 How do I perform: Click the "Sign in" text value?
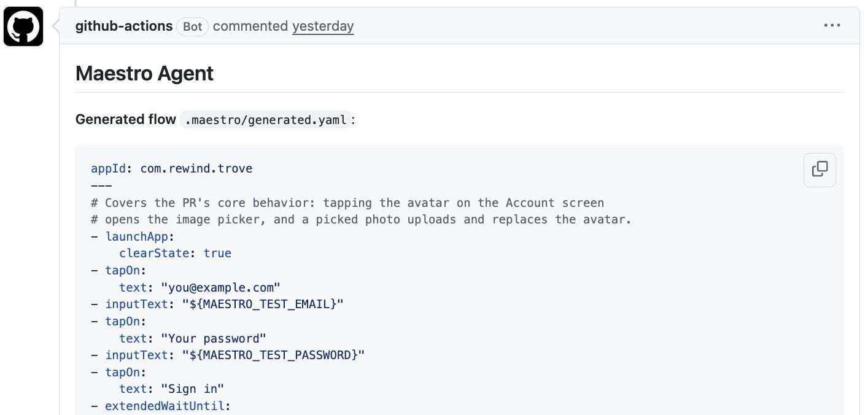[x=193, y=389]
